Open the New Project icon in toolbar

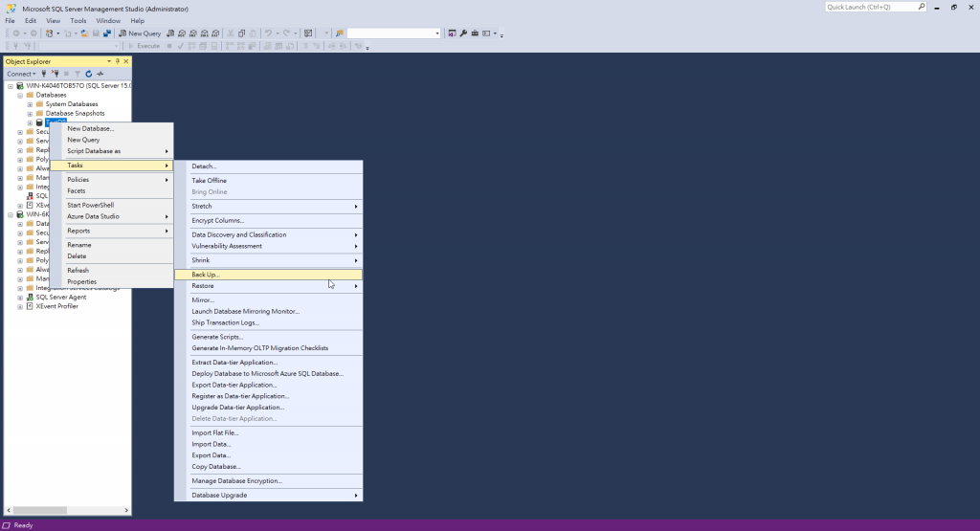point(49,33)
